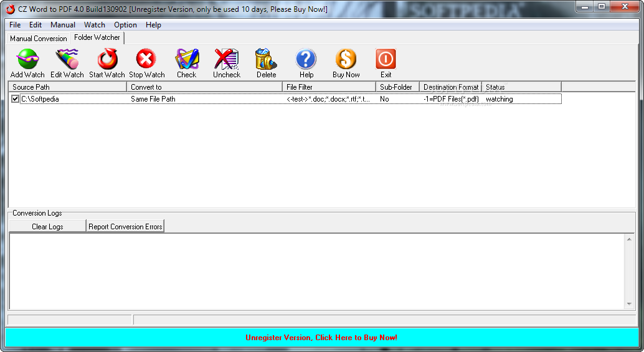Viewport: 644px width, 352px height.
Task: Select the C:\Softpedia source path entry
Action: coord(40,99)
